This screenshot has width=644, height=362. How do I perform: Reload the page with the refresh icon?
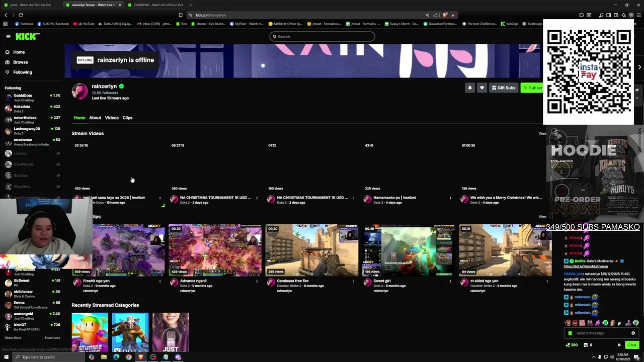(x=21, y=15)
